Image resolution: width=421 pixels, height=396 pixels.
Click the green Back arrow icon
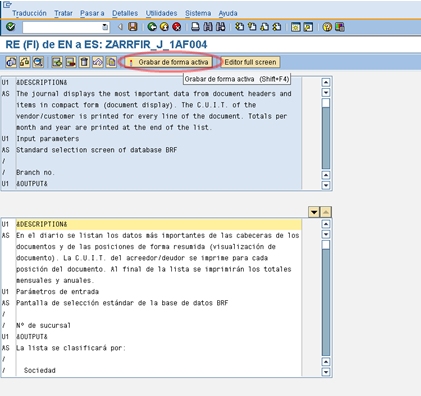point(152,27)
